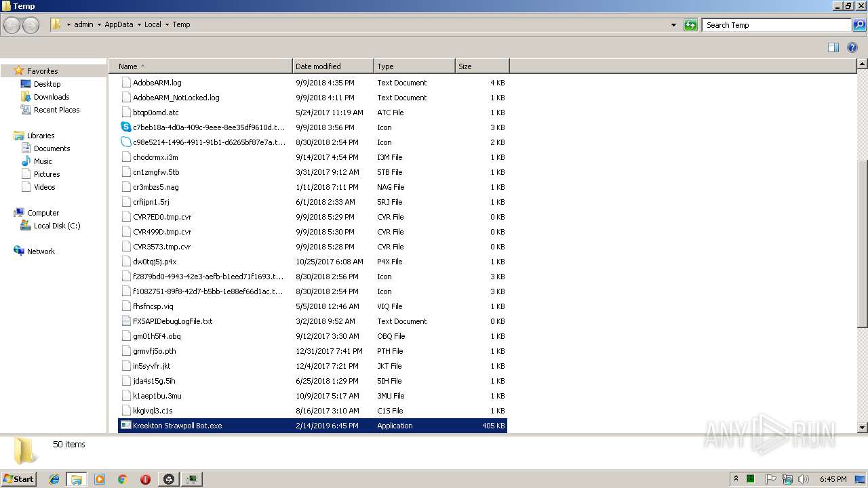Click scrollbar up arrow in file list
Viewport: 868px width, 488px height.
click(862, 64)
